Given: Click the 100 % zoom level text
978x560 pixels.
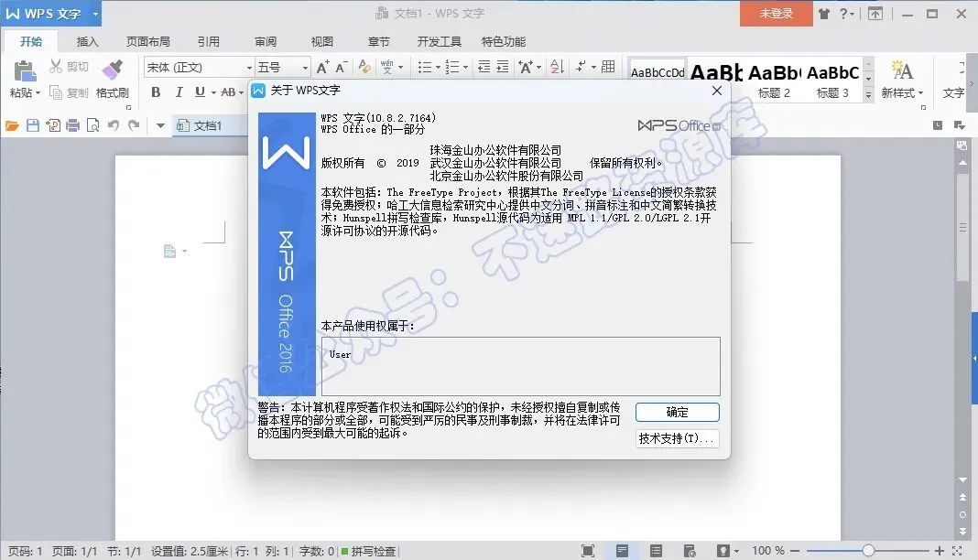Looking at the screenshot, I should (767, 551).
